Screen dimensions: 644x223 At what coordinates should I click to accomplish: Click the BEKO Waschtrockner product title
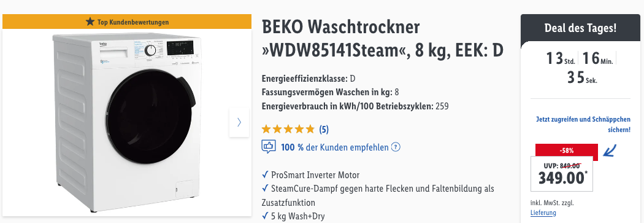(382, 39)
